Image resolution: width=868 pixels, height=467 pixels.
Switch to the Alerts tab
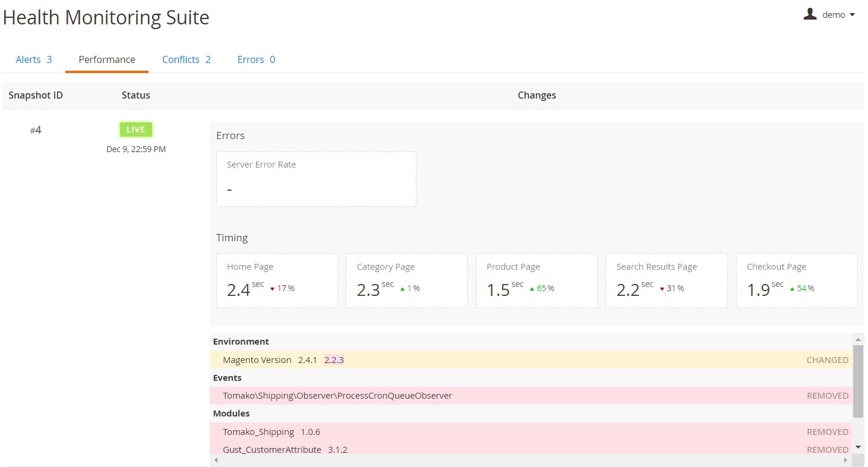[x=33, y=59]
